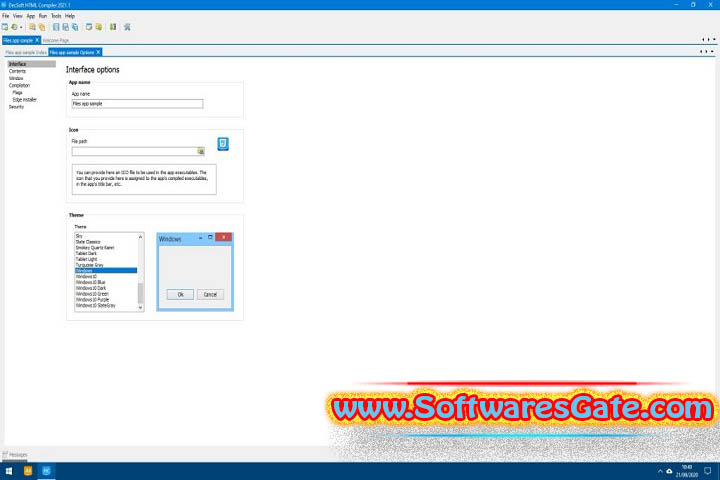Open the Help menu
The image size is (720, 480).
(x=70, y=16)
